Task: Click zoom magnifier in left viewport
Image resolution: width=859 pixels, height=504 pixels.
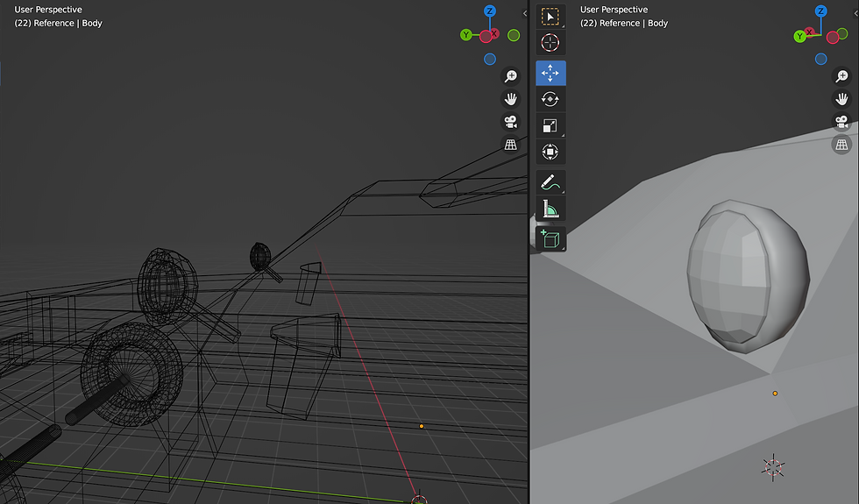Action: (510, 76)
